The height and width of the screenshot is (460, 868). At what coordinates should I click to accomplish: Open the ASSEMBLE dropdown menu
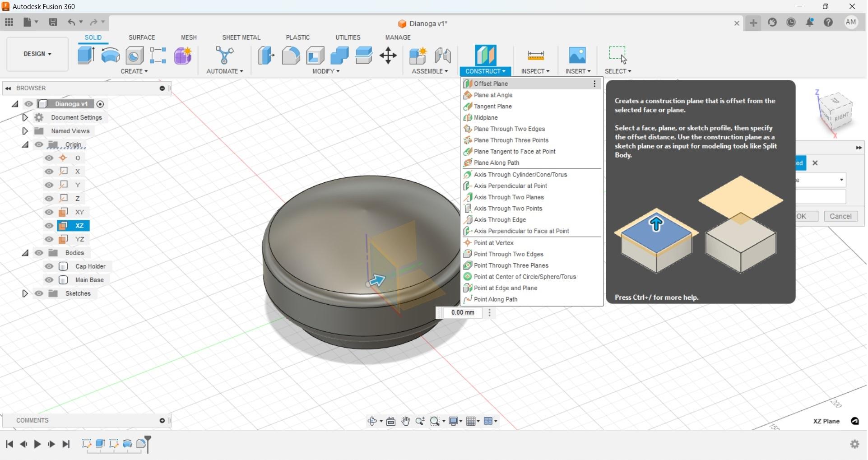(430, 71)
